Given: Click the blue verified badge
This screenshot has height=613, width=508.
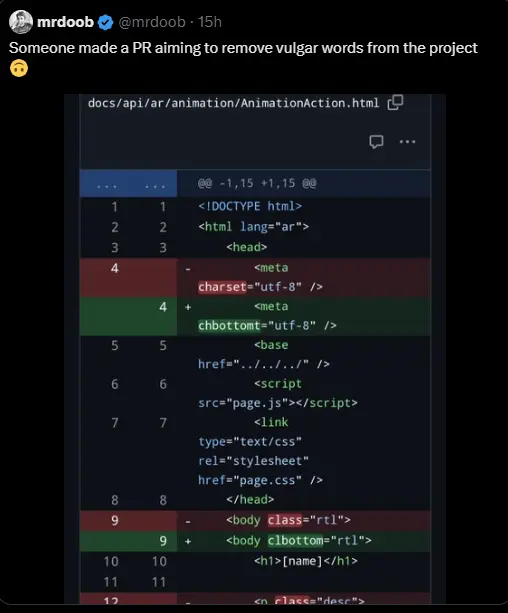Looking at the screenshot, I should (106, 23).
